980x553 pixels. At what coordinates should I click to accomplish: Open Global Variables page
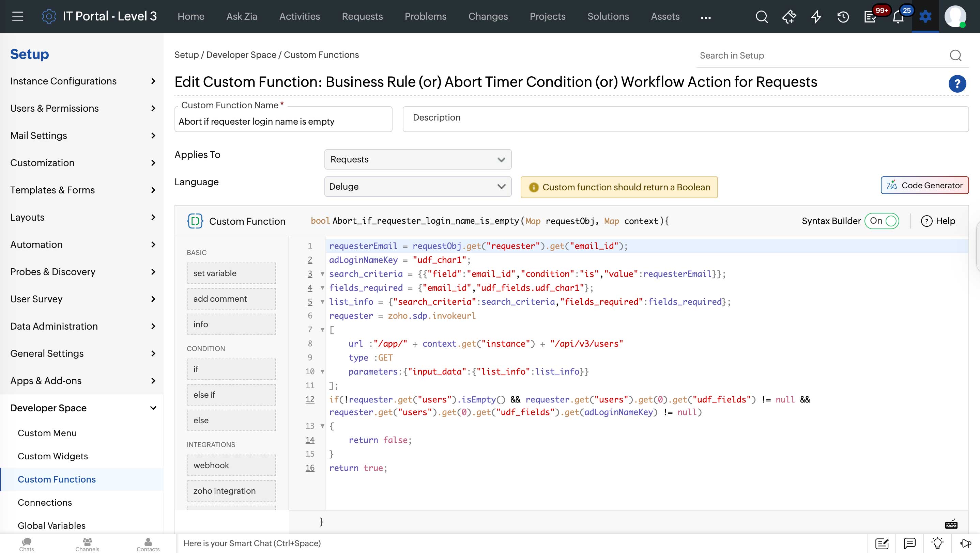52,526
